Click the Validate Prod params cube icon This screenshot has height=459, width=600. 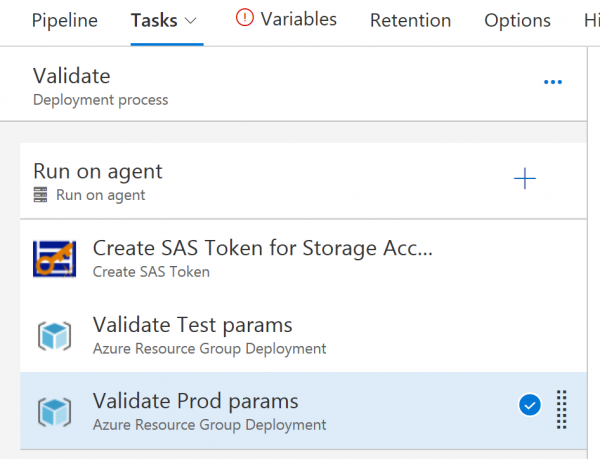pyautogui.click(x=54, y=412)
